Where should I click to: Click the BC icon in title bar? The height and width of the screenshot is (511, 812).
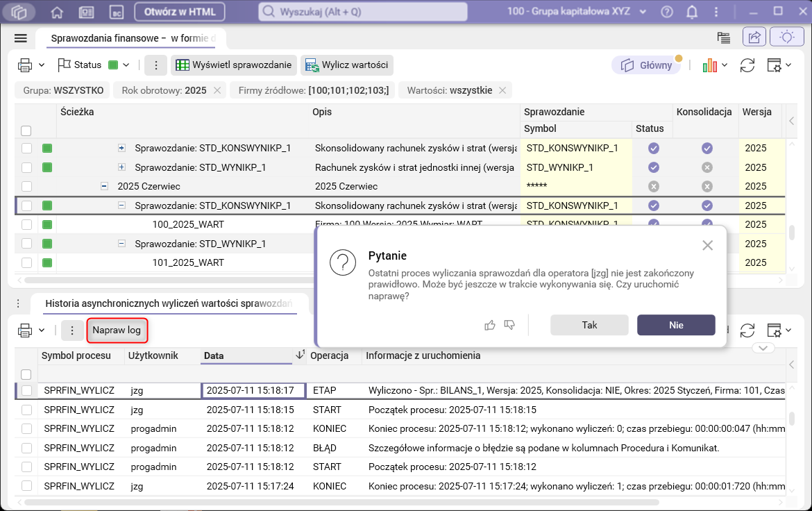pyautogui.click(x=116, y=12)
